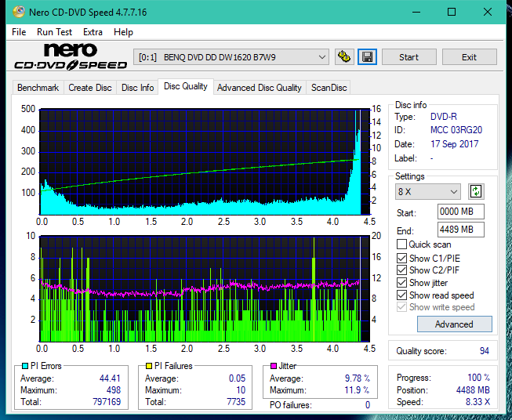Click the Start position field 0000 MB

[461, 212]
